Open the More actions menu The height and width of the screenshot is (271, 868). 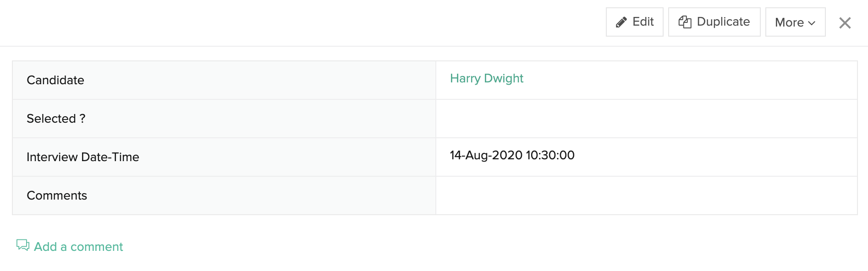tap(795, 22)
